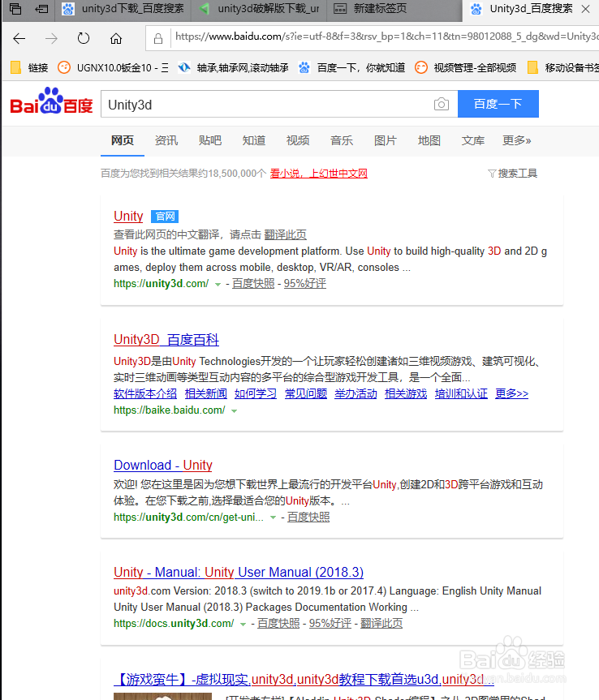Expand arrow after https://docs.unity3d.com/
This screenshot has width=599, height=700.
[x=243, y=624]
